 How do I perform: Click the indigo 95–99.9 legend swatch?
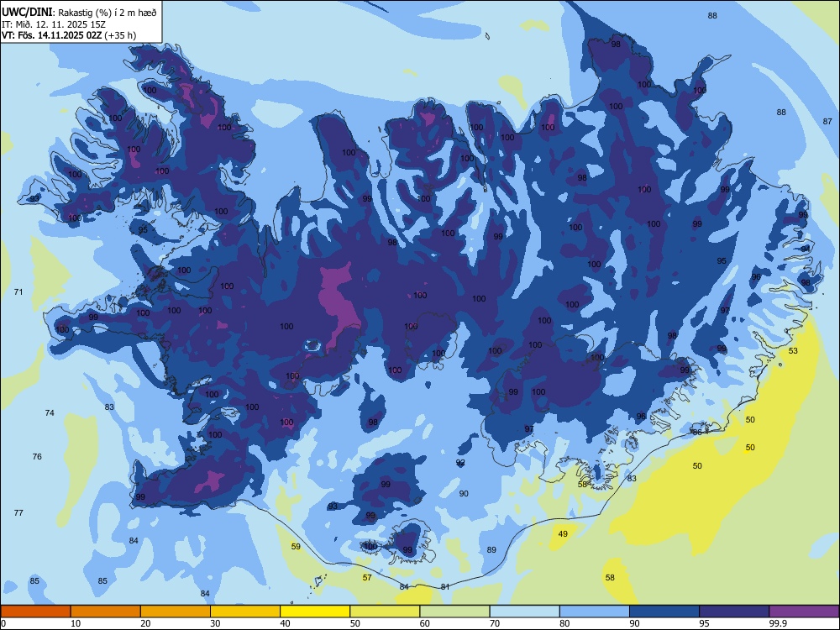(x=734, y=612)
